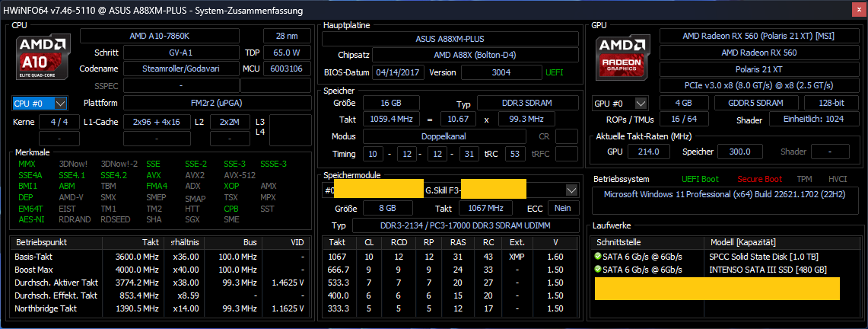Click the FM2r2 (uPGA) platform field
The image size is (868, 329).
217,103
